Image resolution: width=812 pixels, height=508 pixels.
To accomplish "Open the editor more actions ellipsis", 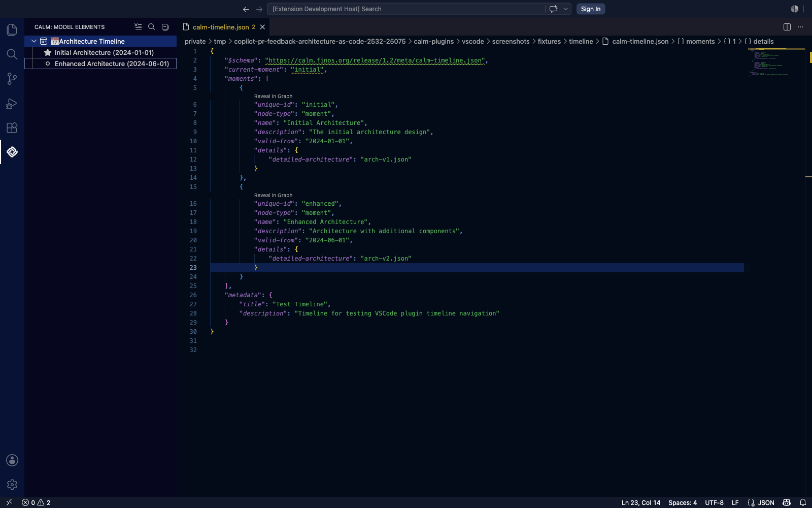I will [x=800, y=27].
